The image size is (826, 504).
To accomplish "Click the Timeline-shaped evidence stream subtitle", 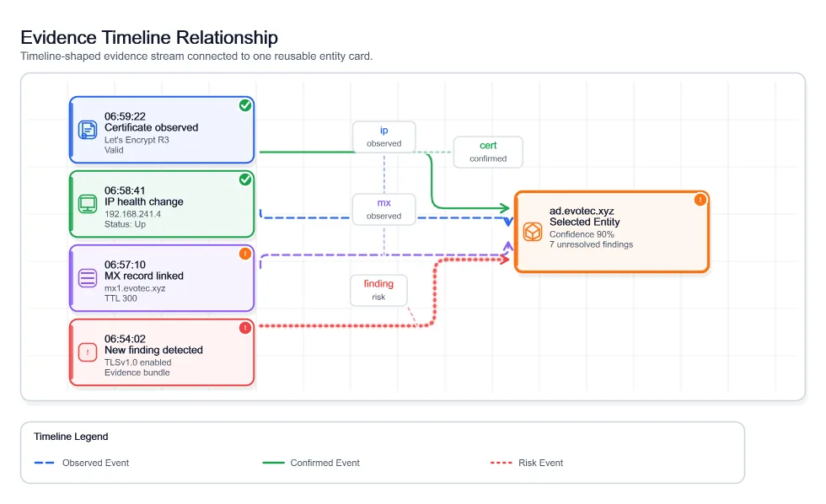I will pos(196,56).
